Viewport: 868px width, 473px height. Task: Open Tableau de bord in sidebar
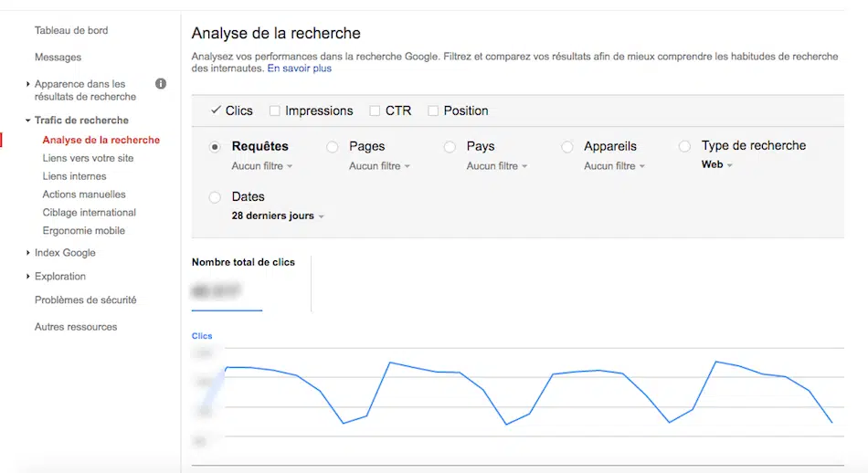(71, 30)
